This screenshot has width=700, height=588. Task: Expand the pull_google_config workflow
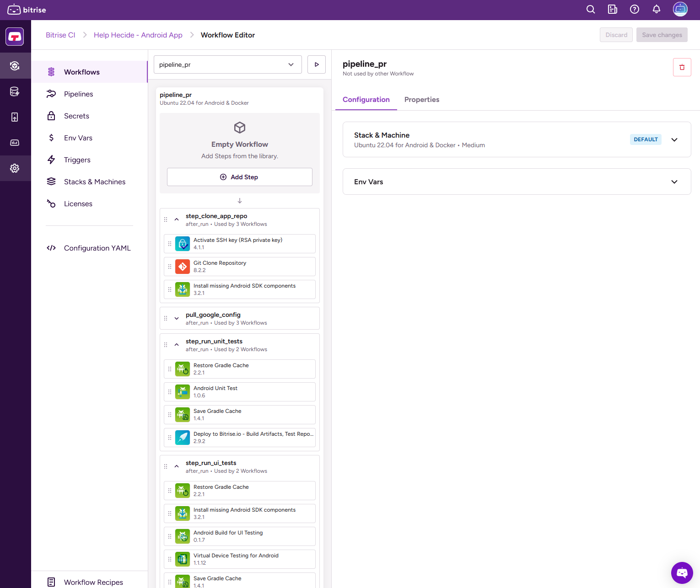pyautogui.click(x=177, y=318)
